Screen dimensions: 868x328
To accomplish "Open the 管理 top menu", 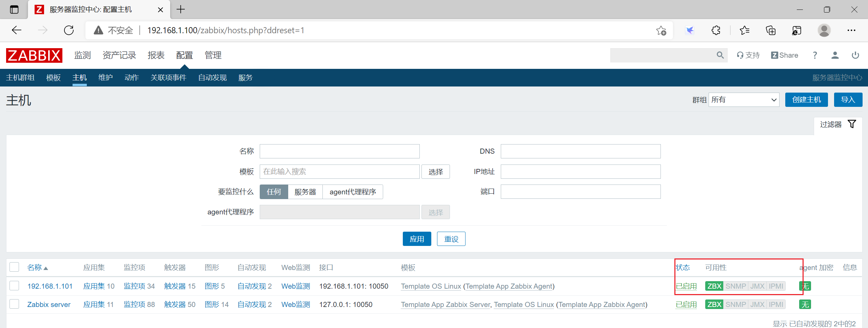I will pyautogui.click(x=213, y=55).
